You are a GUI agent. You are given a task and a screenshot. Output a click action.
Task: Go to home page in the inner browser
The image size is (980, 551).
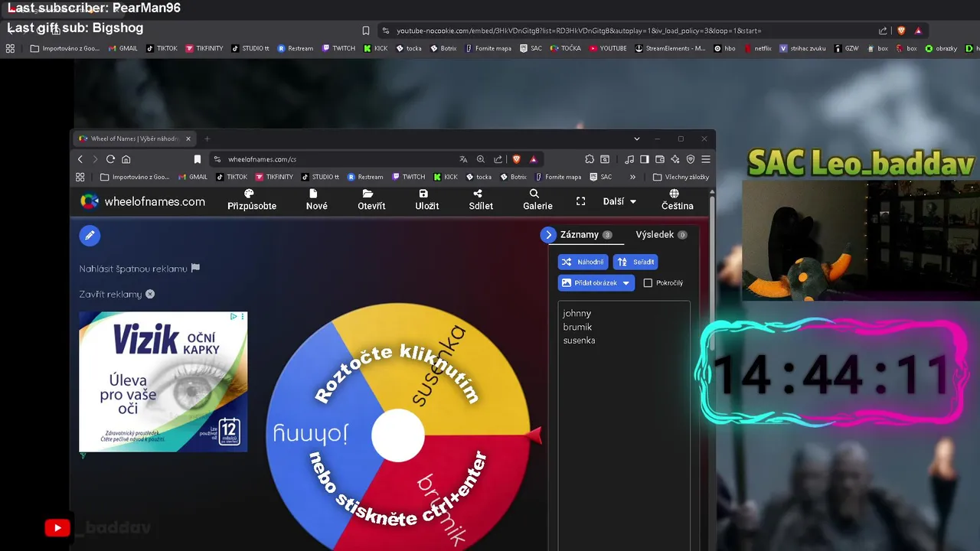coord(126,159)
